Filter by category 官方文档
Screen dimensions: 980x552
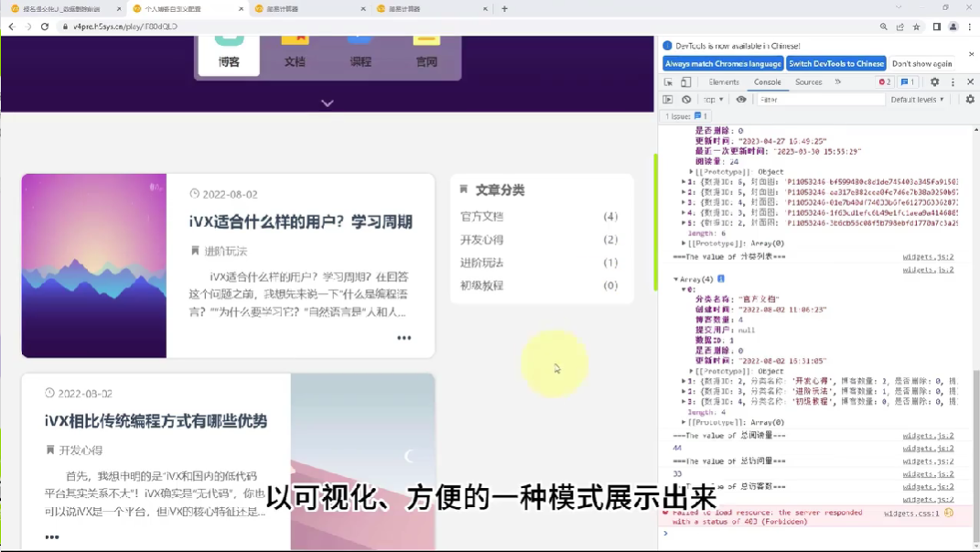pos(482,217)
